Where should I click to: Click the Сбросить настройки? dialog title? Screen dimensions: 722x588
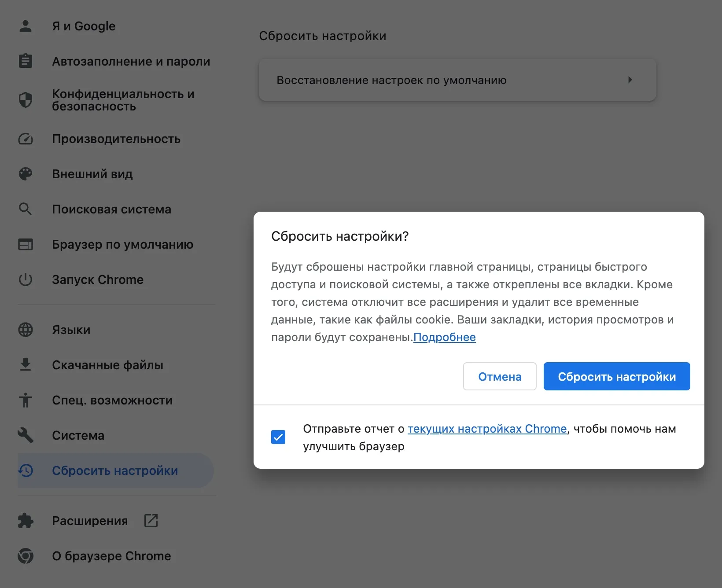340,236
